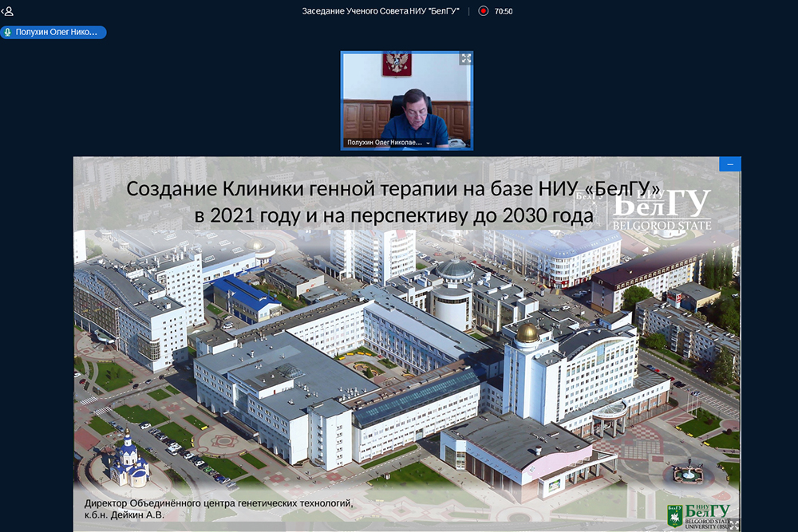This screenshot has height=532, width=798.
Task: Click the red recording indicator
Action: pyautogui.click(x=483, y=10)
